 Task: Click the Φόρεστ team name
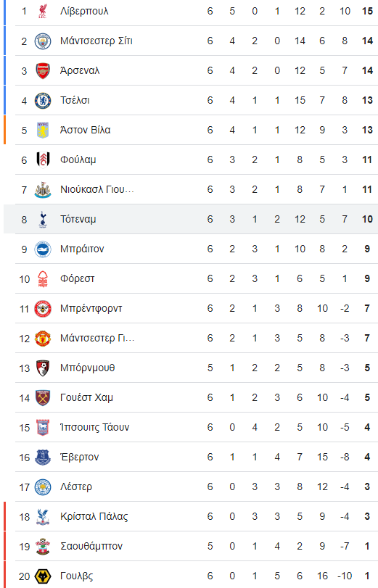click(x=78, y=278)
